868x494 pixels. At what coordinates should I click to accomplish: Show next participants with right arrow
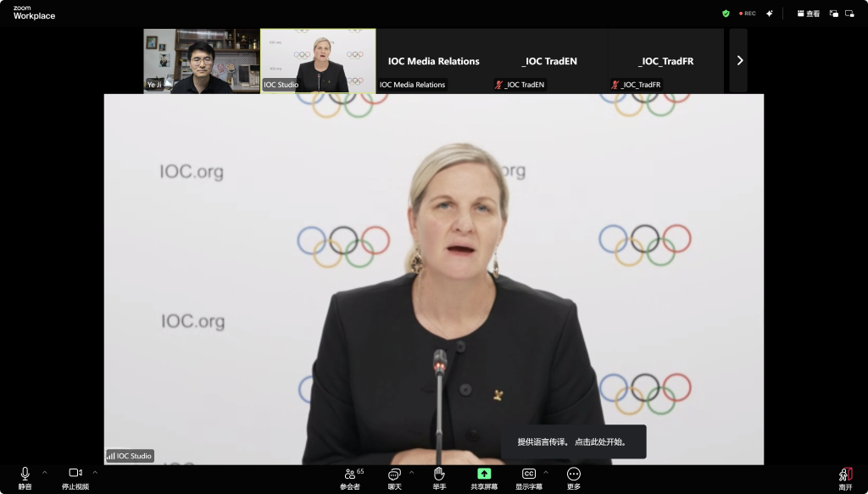tap(739, 60)
